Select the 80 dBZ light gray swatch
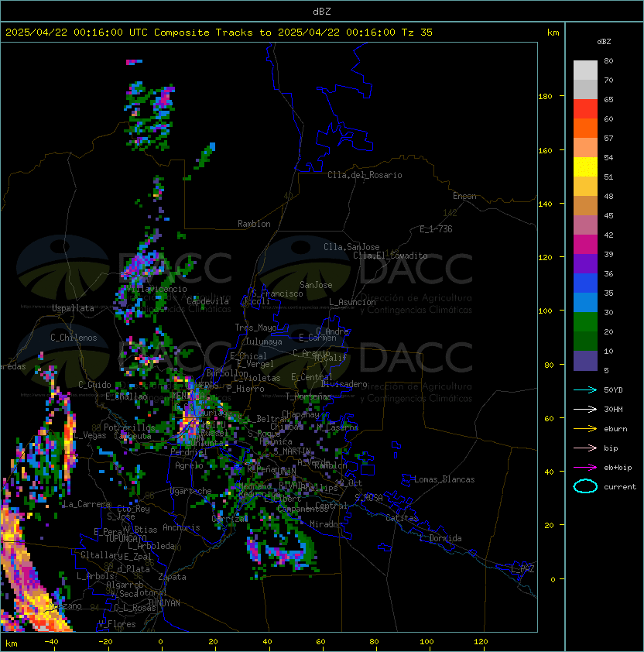 (585, 70)
